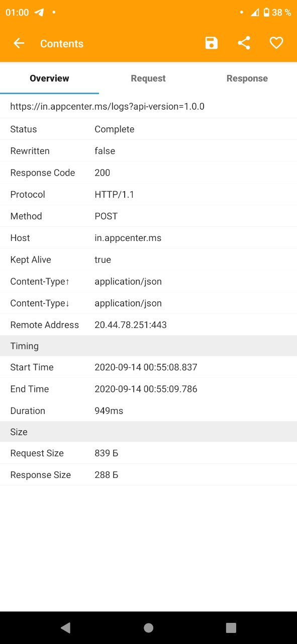Screen dimensions: 297x644
Task: Select the Overview tab
Action: [x=49, y=78]
